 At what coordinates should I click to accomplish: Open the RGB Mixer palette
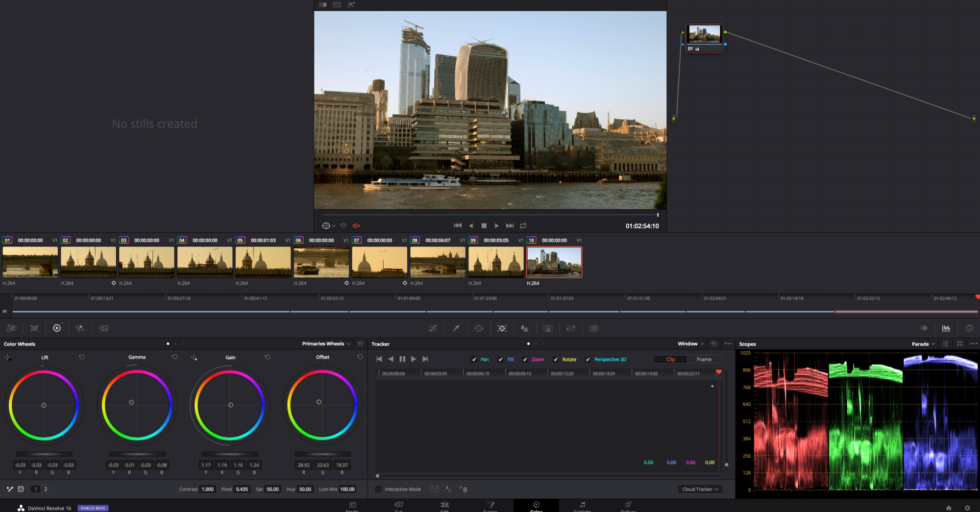click(80, 328)
